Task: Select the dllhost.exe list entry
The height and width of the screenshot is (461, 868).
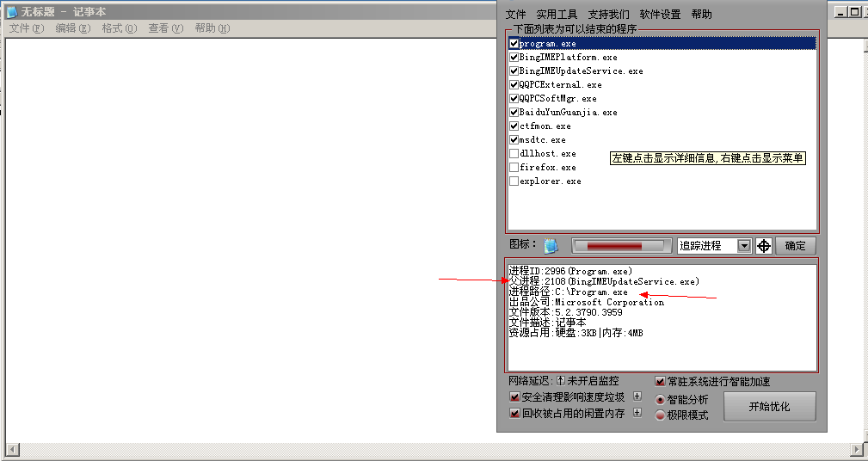Action: click(x=547, y=154)
